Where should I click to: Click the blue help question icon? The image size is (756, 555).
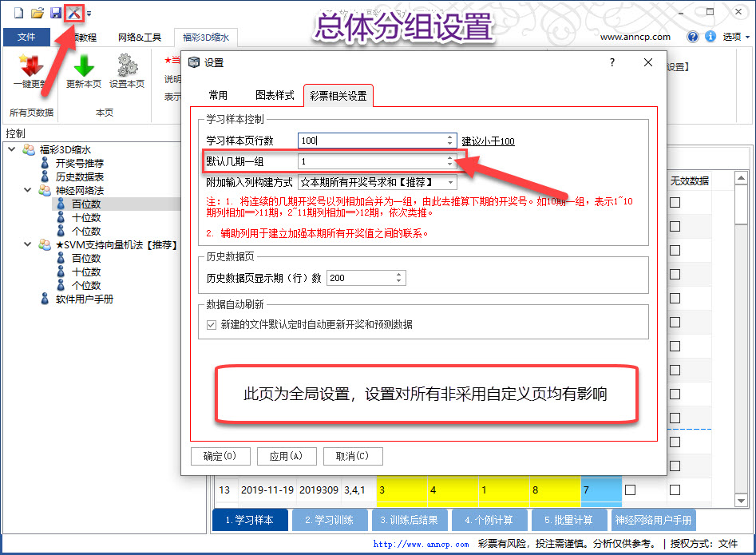tap(693, 37)
